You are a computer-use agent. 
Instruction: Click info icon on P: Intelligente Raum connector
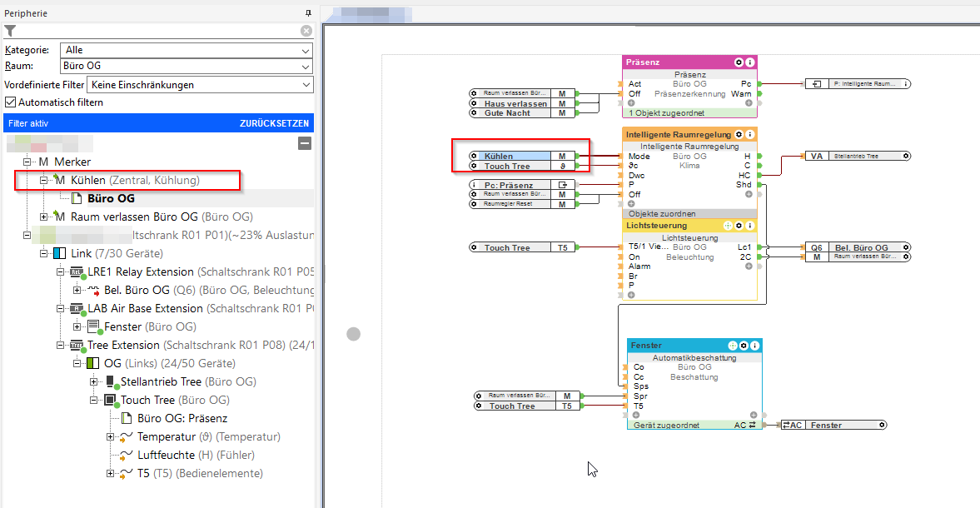906,84
